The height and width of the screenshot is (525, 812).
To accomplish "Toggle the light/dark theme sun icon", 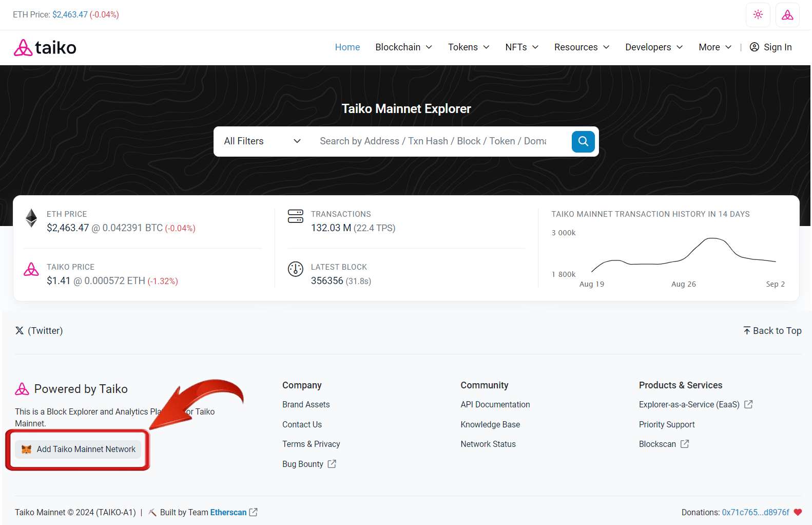I will (758, 14).
